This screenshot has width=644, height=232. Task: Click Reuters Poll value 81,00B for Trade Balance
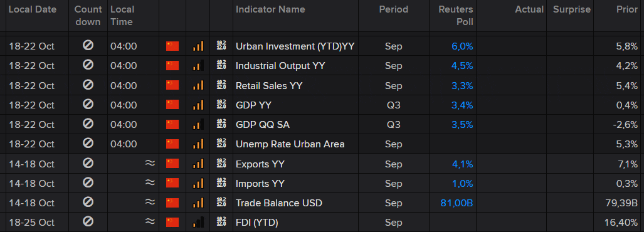(x=457, y=203)
